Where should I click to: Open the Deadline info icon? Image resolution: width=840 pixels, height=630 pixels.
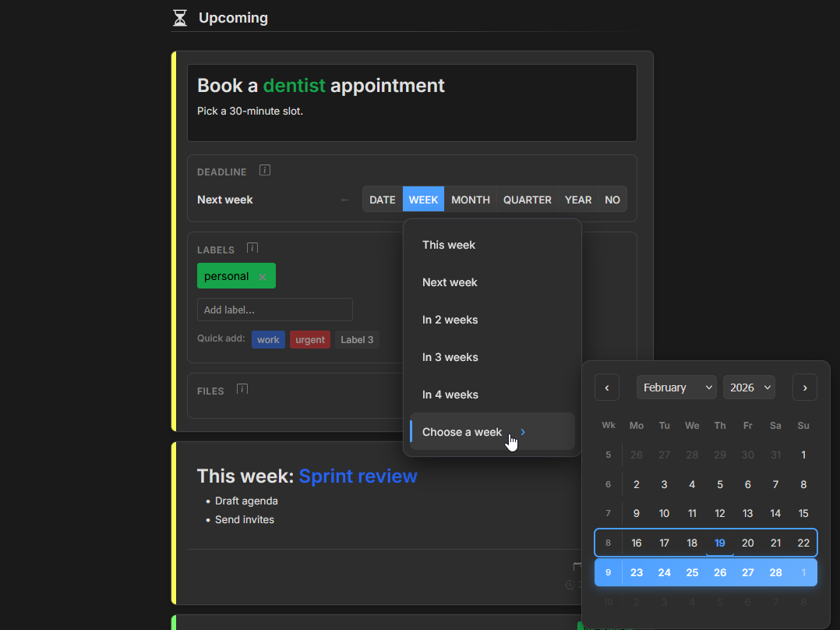coord(265,171)
